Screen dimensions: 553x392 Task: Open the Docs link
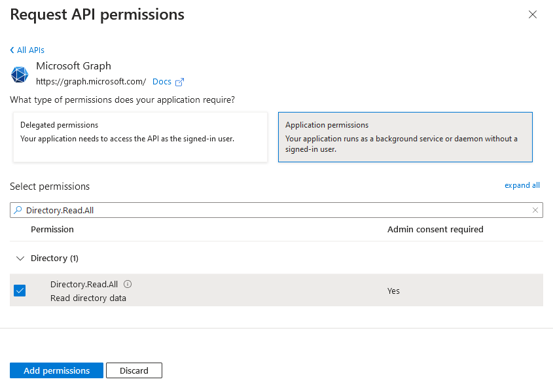(162, 82)
